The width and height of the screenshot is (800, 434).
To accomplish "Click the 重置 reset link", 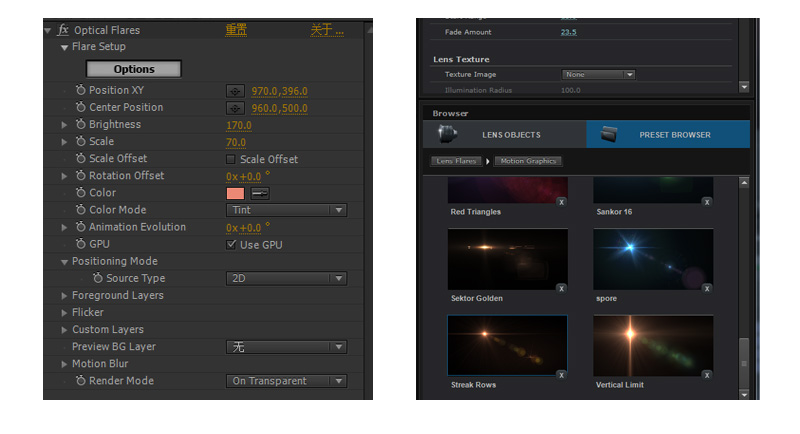I will point(236,30).
